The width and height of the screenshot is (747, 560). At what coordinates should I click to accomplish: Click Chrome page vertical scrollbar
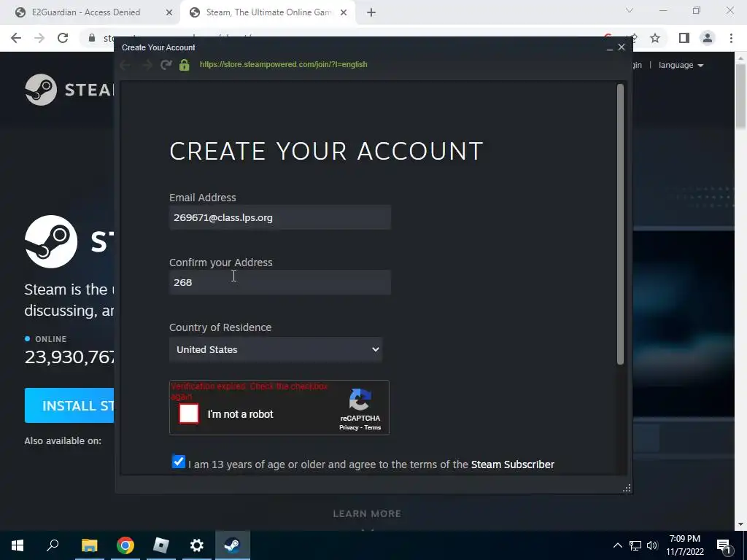point(740,97)
